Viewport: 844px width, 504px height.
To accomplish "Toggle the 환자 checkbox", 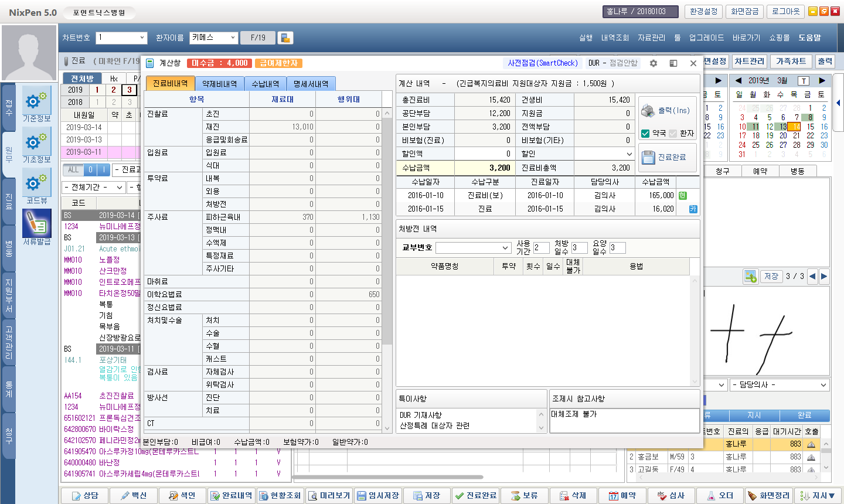I will tap(673, 134).
